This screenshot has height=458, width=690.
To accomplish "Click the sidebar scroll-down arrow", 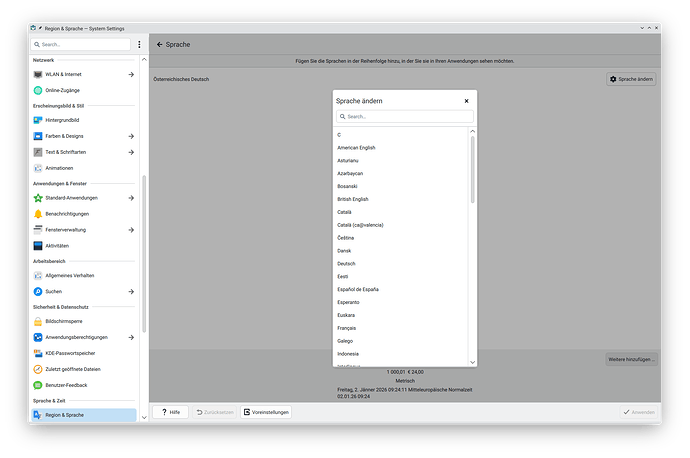I will [x=144, y=417].
